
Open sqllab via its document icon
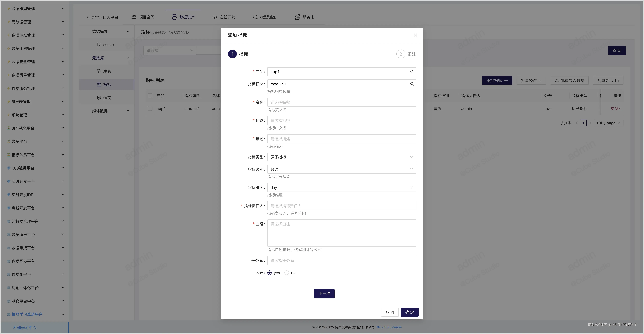[x=99, y=45]
